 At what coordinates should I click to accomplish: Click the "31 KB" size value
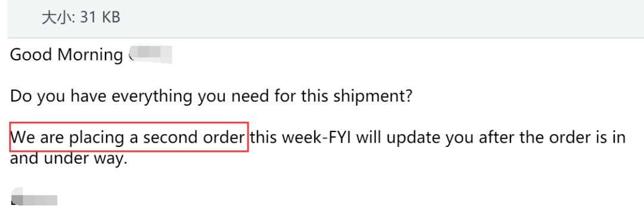tap(100, 18)
